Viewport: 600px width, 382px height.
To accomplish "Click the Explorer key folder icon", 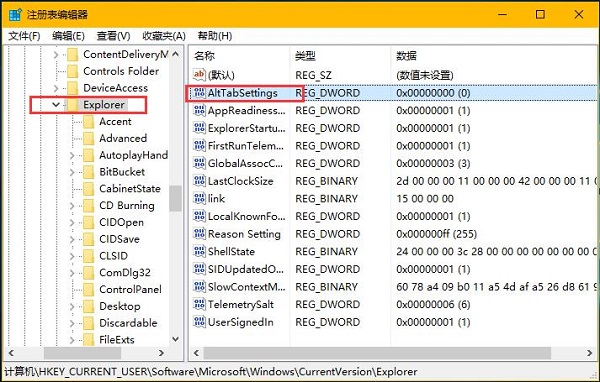I will point(72,105).
